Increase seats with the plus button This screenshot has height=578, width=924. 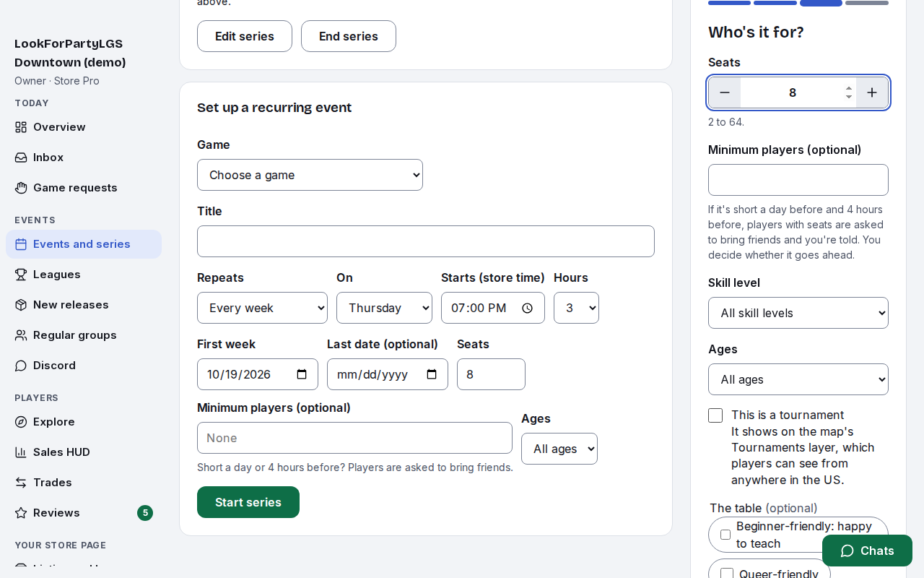tap(872, 92)
